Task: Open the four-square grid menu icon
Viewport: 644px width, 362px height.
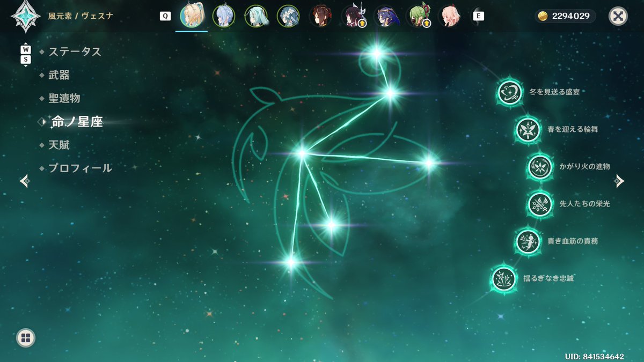Action: pos(26,338)
